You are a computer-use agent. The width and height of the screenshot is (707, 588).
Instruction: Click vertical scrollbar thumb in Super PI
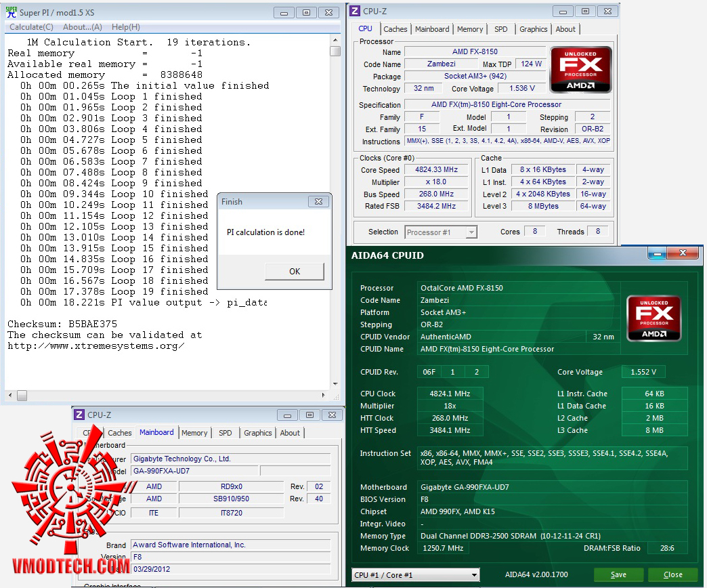(335, 51)
